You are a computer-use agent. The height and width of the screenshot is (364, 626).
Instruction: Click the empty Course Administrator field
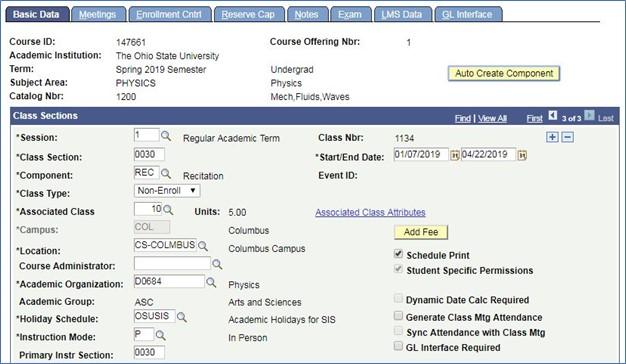point(172,263)
